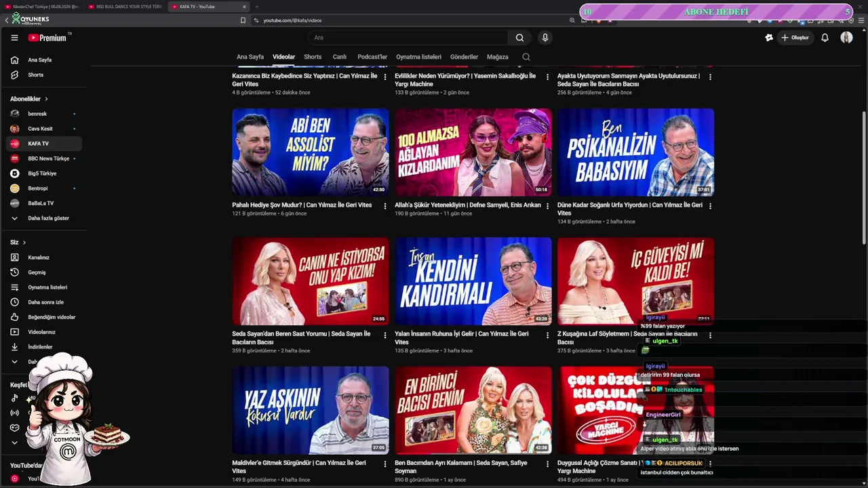Image resolution: width=868 pixels, height=488 pixels.
Task: Open the Podcast'ler tab
Action: [372, 57]
